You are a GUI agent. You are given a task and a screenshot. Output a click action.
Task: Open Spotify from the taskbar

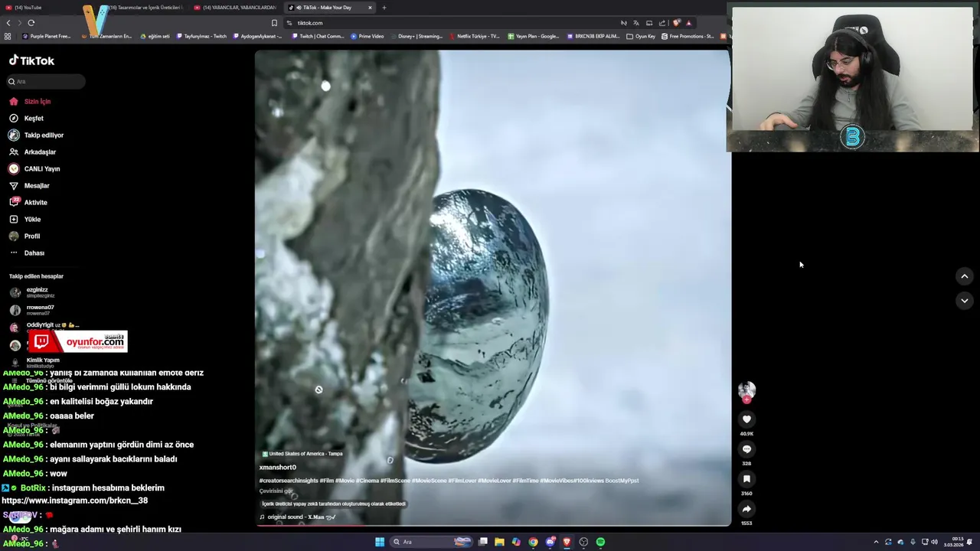(x=600, y=542)
